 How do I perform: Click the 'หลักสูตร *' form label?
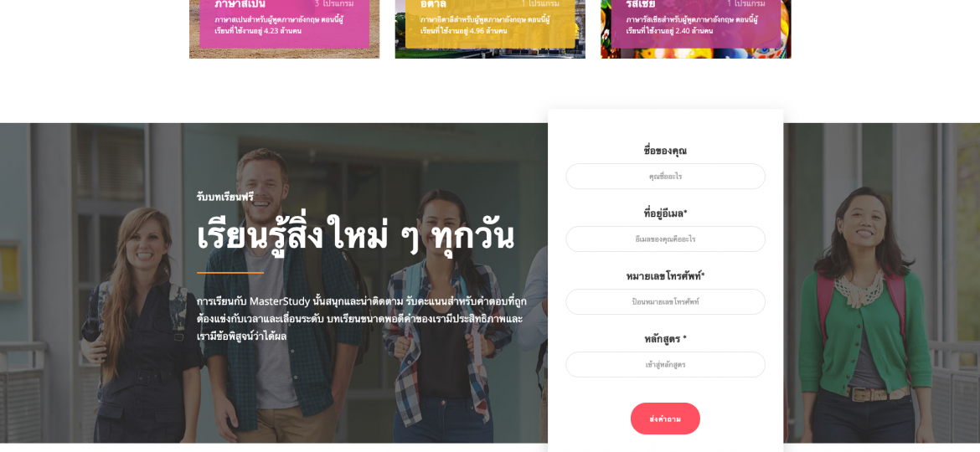tap(665, 338)
